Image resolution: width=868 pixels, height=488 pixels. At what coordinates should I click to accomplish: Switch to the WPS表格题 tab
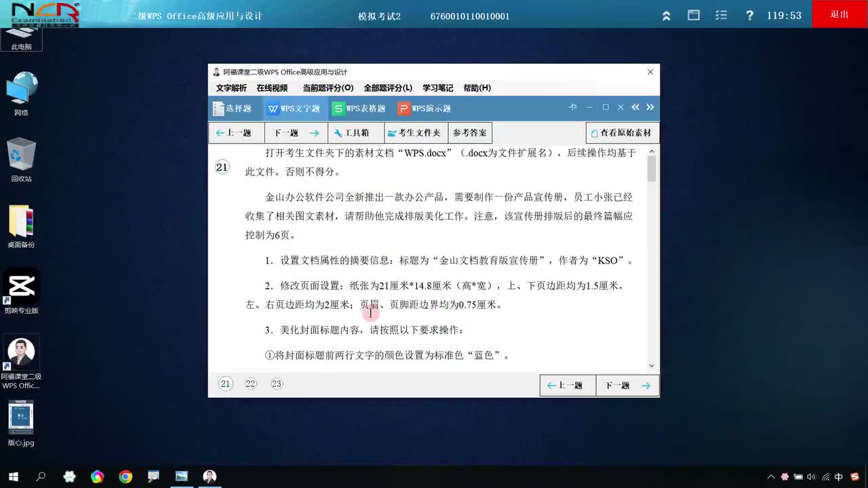pyautogui.click(x=359, y=108)
